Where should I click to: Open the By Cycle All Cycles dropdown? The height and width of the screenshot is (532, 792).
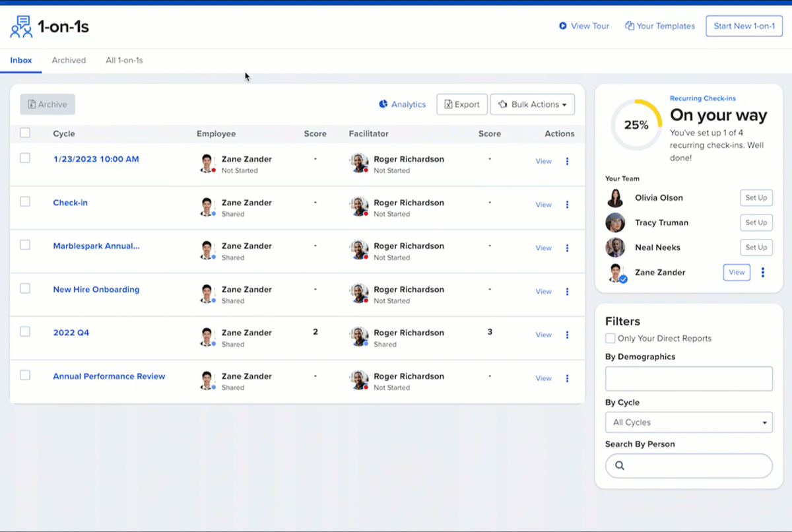tap(688, 422)
